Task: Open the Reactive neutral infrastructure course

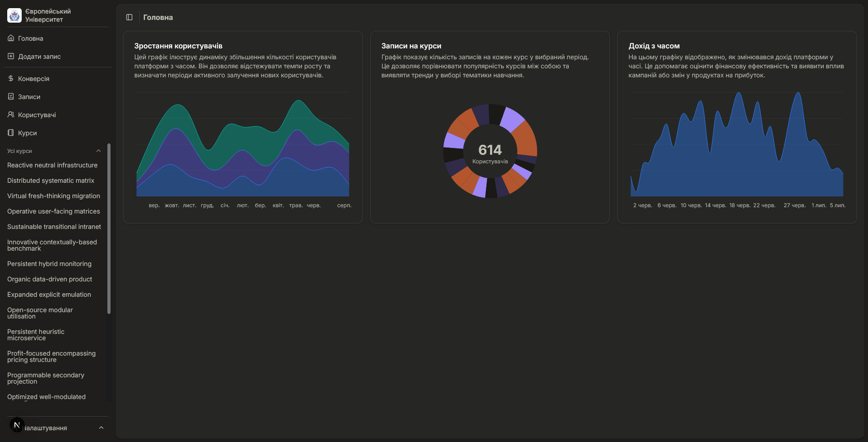Action: tap(52, 166)
